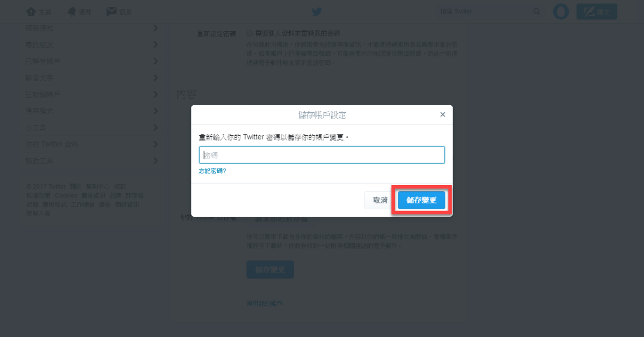Screen dimensions: 644x337
Task: Open the 停用我的帳戶 link
Action: point(265,304)
